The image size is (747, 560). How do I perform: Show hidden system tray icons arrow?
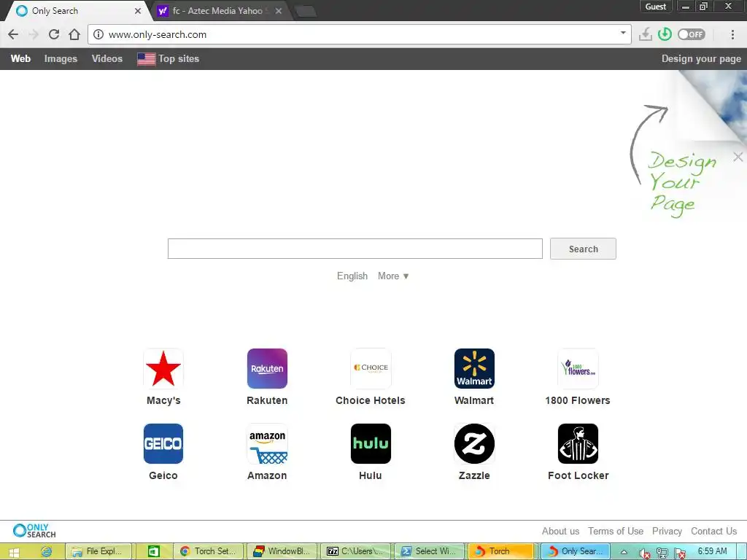(x=624, y=552)
